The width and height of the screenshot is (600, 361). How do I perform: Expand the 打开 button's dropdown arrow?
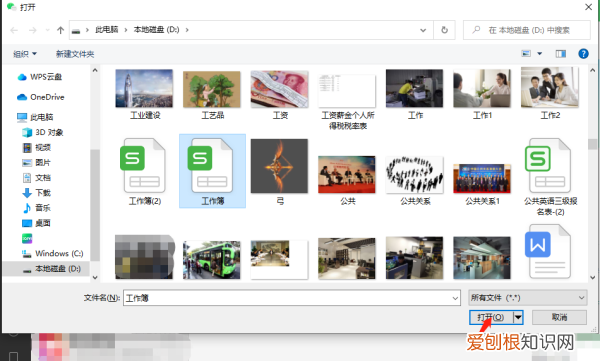click(x=518, y=317)
